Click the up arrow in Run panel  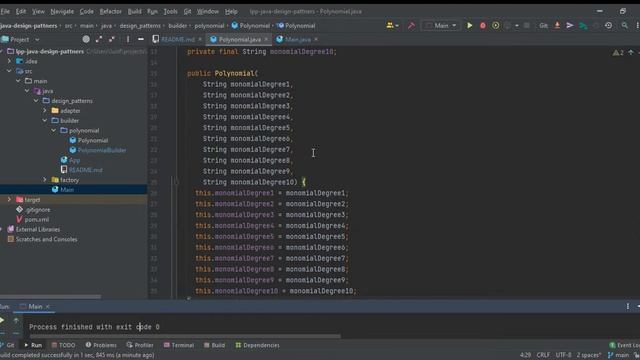pyautogui.click(x=16, y=320)
